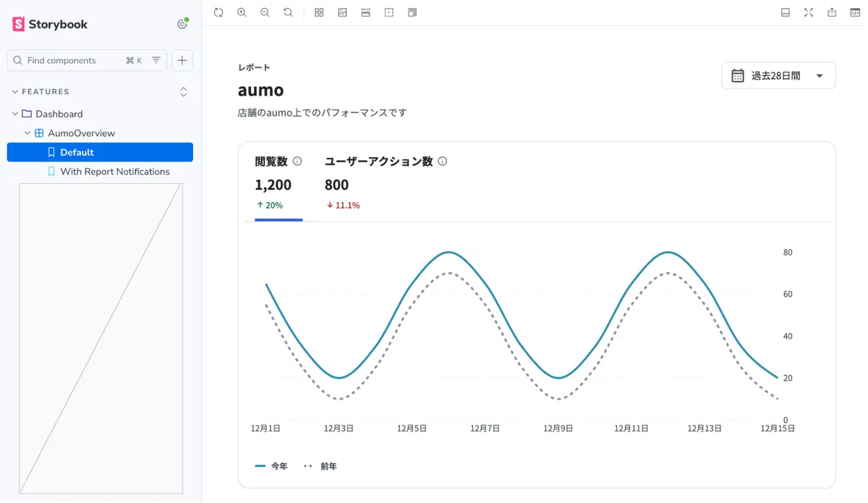This screenshot has height=503, width=868.
Task: Toggle the measure tool in toolbar
Action: click(x=366, y=12)
